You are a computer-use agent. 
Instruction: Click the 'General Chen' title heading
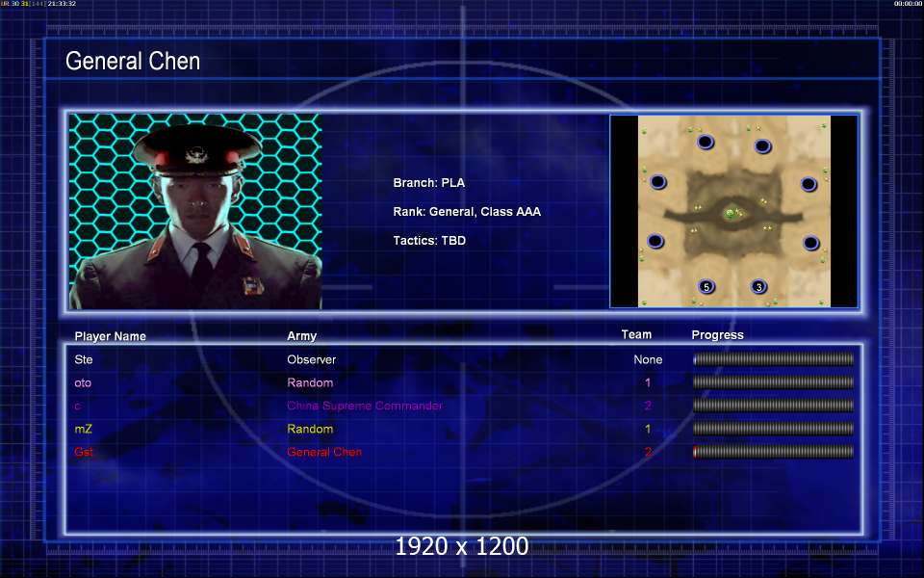pyautogui.click(x=133, y=61)
